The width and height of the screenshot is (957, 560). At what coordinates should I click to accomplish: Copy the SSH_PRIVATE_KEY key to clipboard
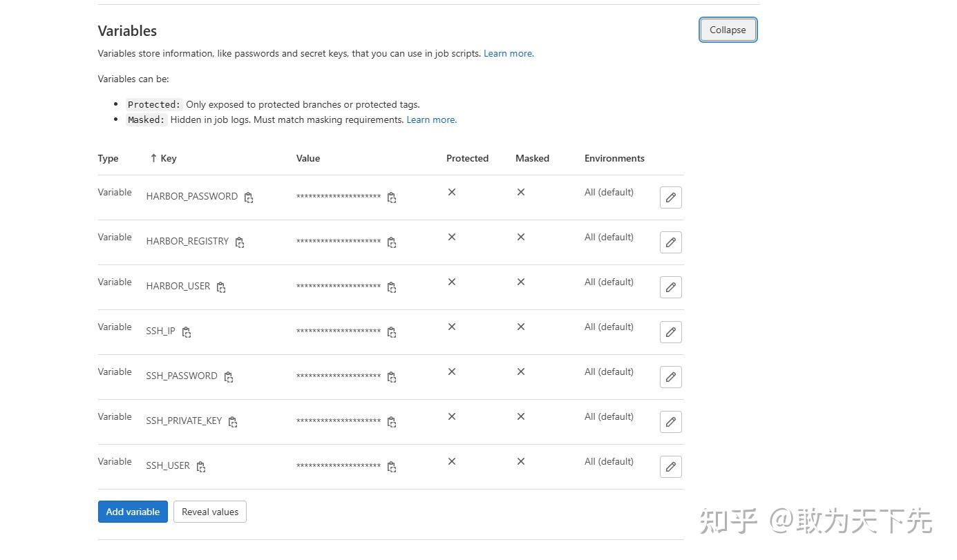[233, 421]
